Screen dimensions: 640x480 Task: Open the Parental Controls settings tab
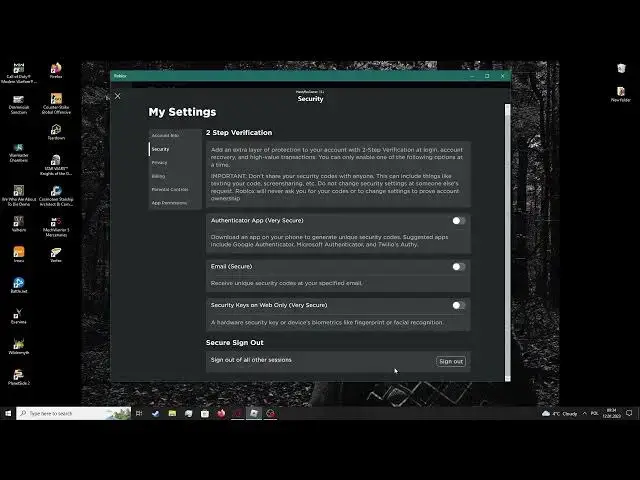pos(175,189)
